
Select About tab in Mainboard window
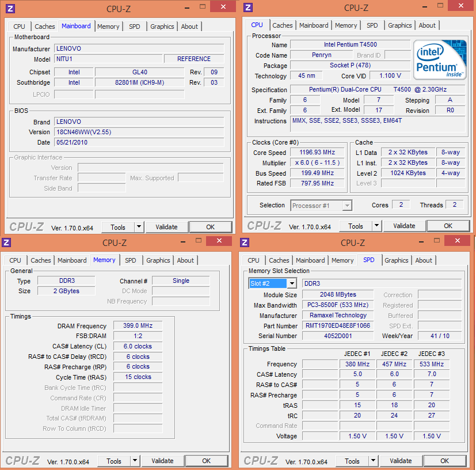(x=189, y=26)
